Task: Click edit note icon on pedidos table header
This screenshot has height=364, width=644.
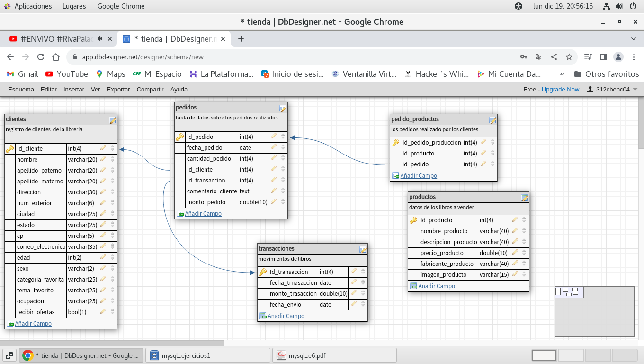Action: (283, 108)
